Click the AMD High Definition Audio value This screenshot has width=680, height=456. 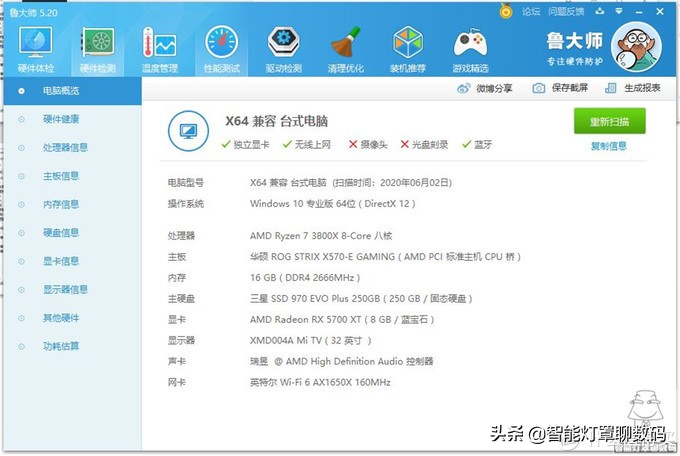point(341,361)
